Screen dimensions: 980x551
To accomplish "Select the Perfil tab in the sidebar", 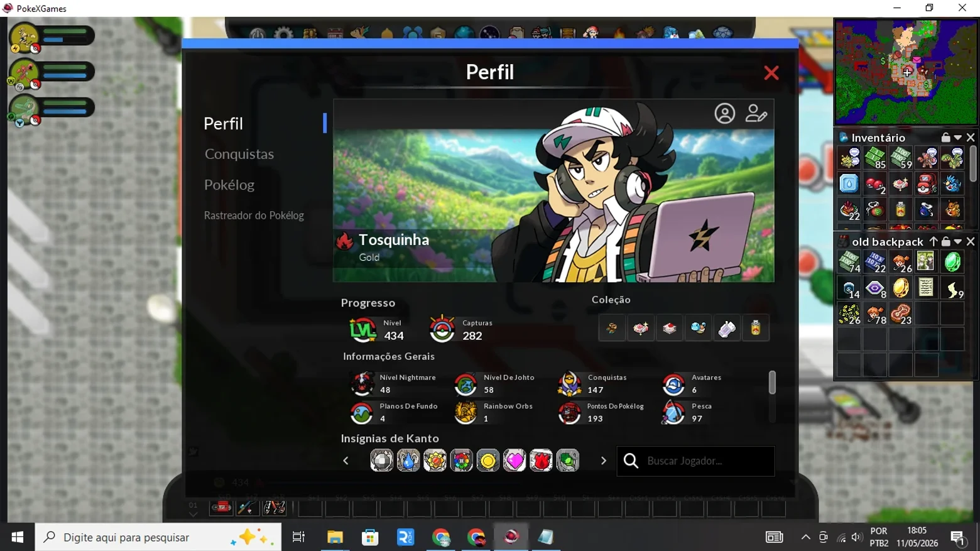I will 223,123.
